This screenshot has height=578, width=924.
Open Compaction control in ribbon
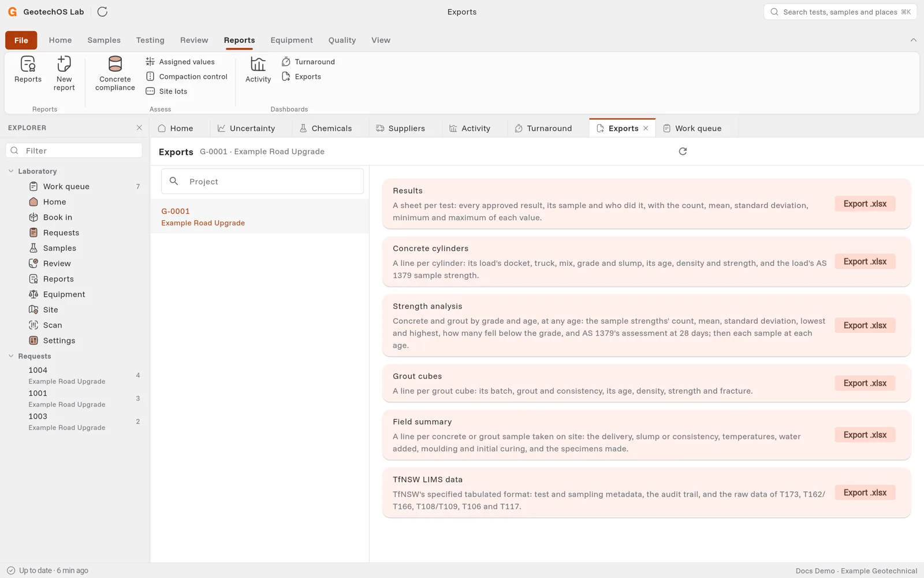(187, 76)
